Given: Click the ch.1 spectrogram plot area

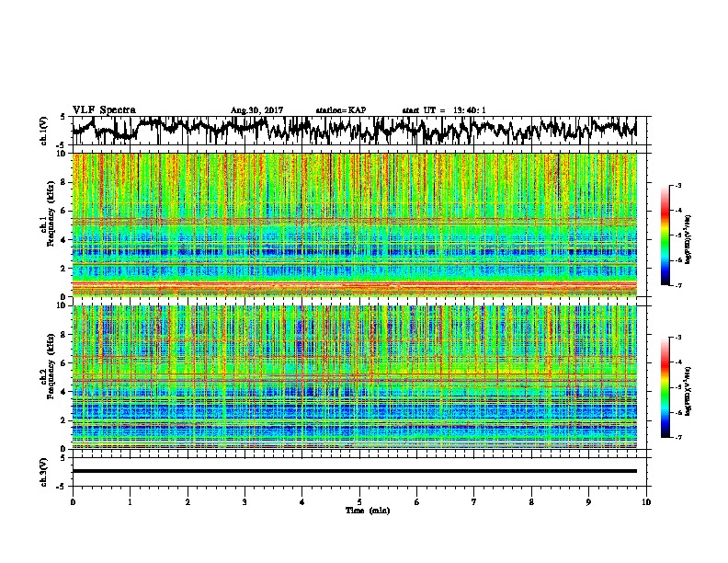Looking at the screenshot, I should coord(354,224).
